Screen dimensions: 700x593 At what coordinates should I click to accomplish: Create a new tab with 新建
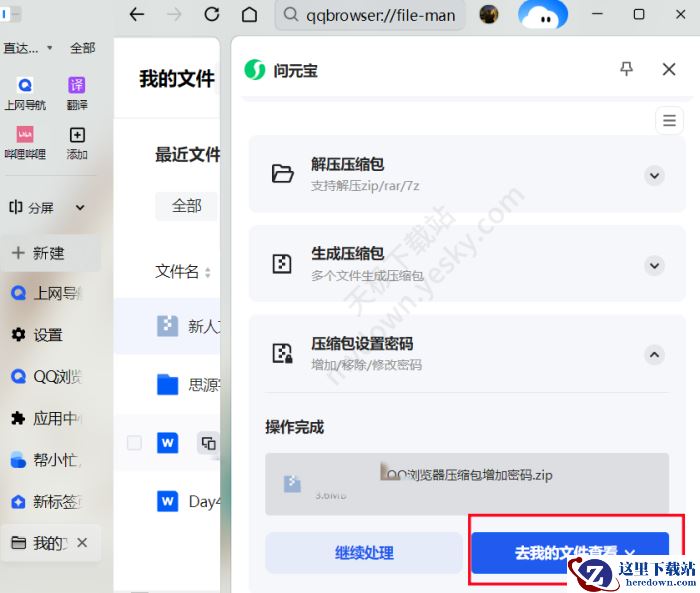pos(50,253)
